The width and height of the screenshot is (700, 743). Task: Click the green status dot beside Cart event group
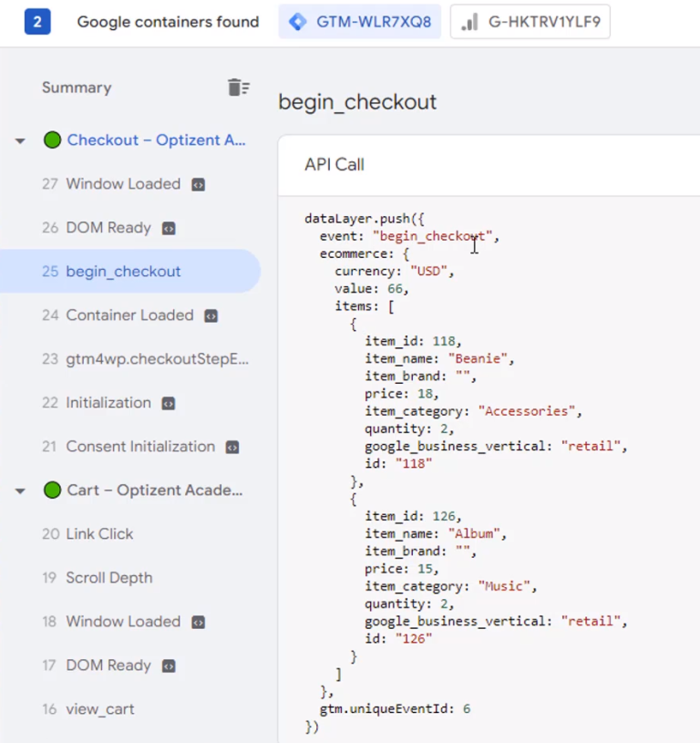tap(52, 490)
